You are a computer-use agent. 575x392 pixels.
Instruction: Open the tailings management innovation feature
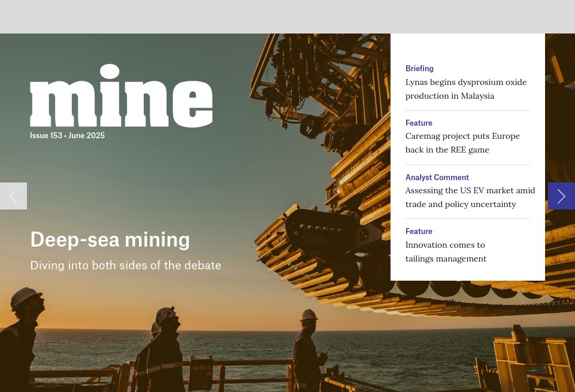coord(446,251)
